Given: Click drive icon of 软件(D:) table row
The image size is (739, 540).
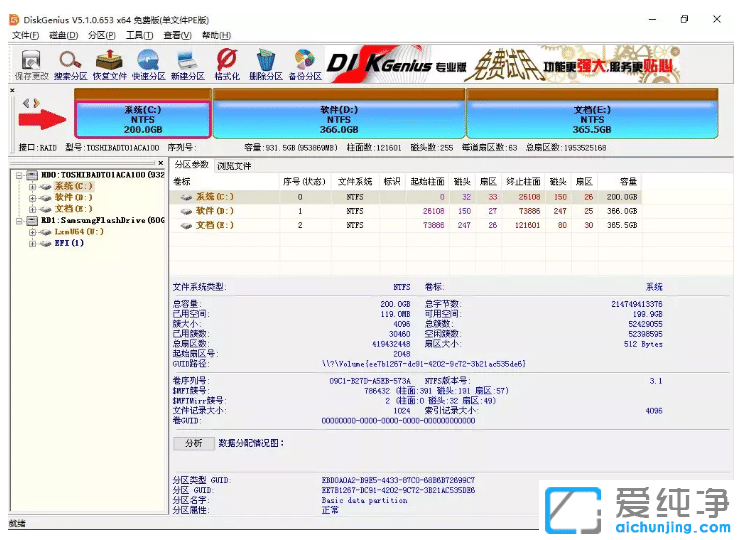Looking at the screenshot, I should [187, 211].
